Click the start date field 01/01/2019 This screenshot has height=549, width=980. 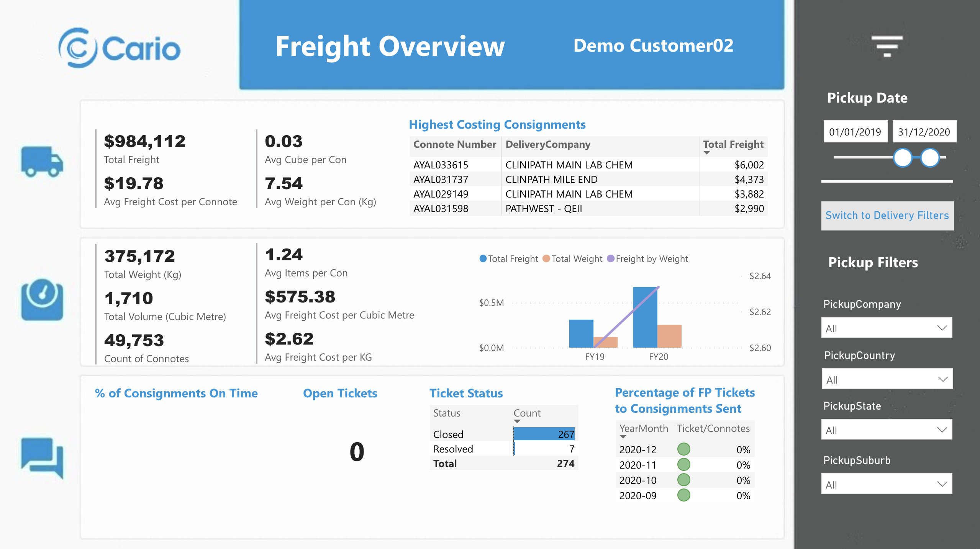point(855,132)
